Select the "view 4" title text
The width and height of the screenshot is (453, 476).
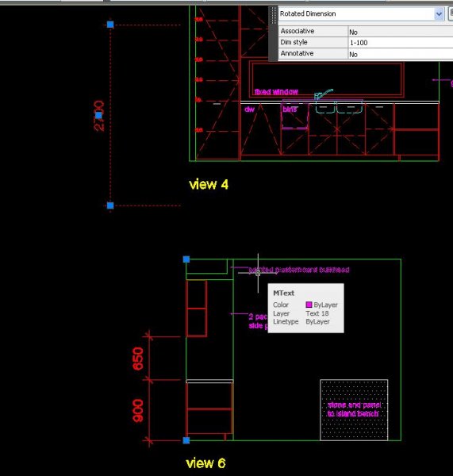coord(209,185)
